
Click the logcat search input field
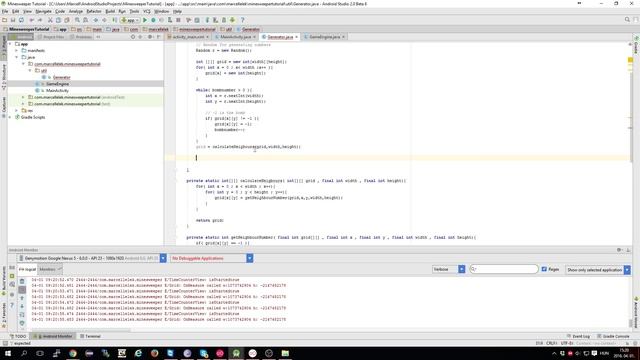coord(504,269)
